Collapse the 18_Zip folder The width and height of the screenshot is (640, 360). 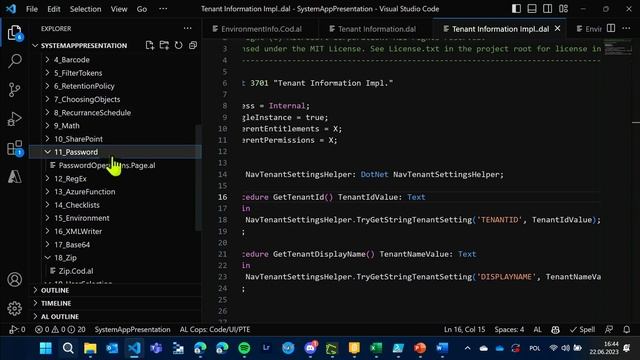tap(65, 258)
